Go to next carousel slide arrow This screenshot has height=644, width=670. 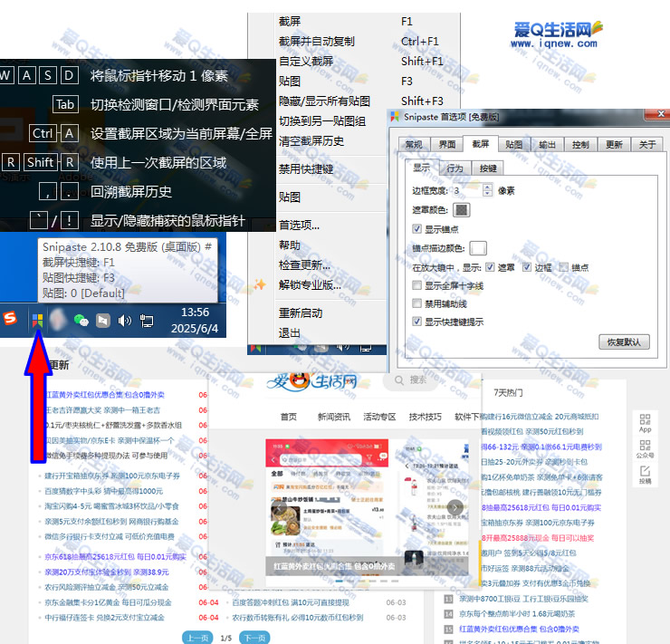pyautogui.click(x=455, y=507)
